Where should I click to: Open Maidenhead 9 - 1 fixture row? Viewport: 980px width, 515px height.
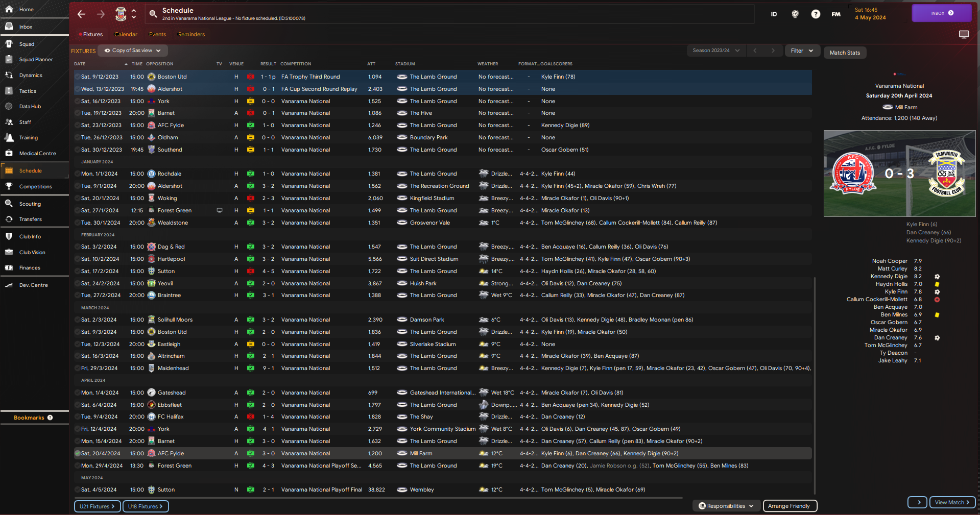tap(443, 368)
